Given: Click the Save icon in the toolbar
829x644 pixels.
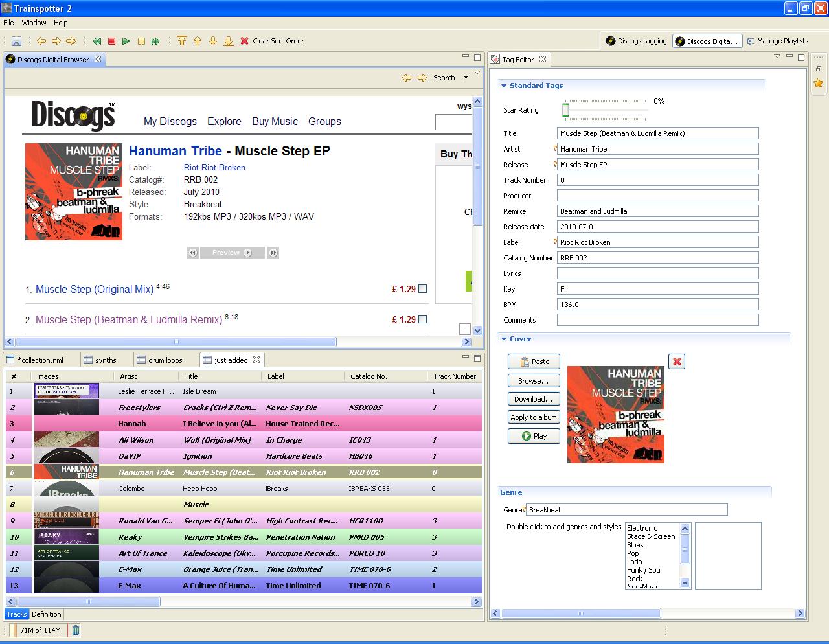Looking at the screenshot, I should (17, 41).
